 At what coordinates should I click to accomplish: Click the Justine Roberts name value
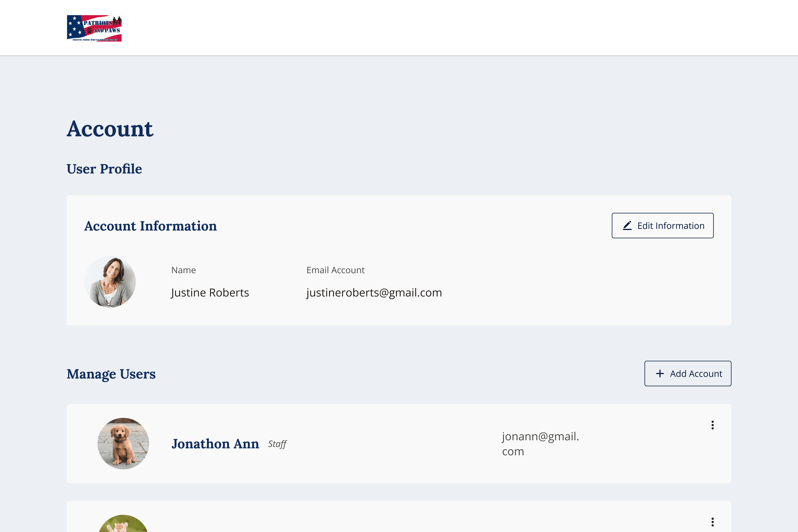pos(210,292)
